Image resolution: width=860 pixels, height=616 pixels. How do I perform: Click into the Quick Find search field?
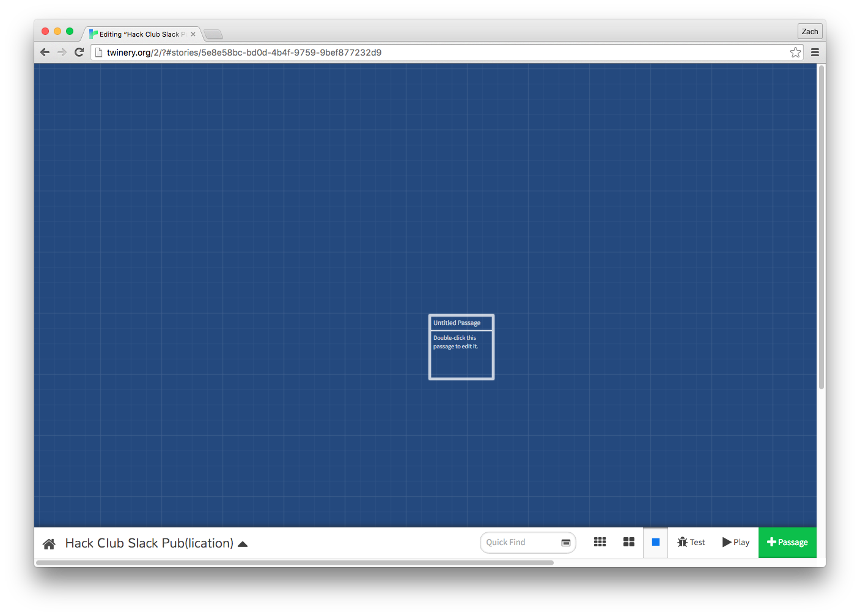pos(520,542)
